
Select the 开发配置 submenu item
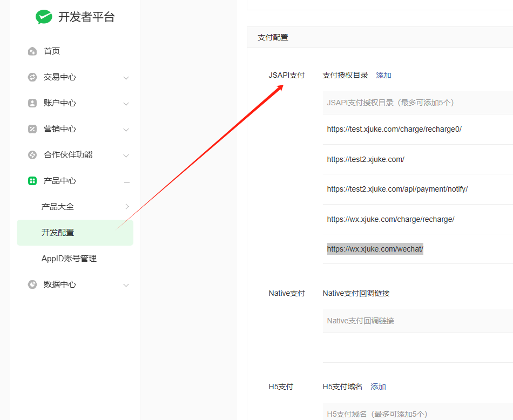[x=75, y=233]
